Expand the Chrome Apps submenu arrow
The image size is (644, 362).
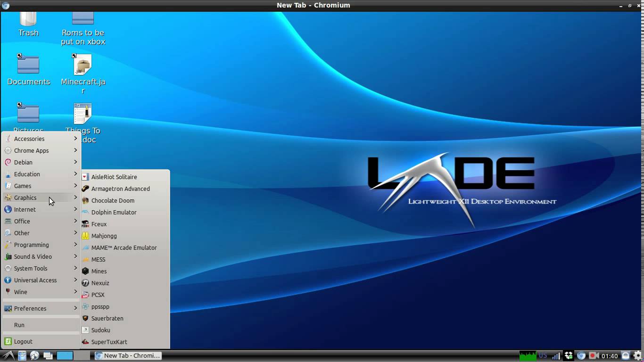tap(75, 150)
